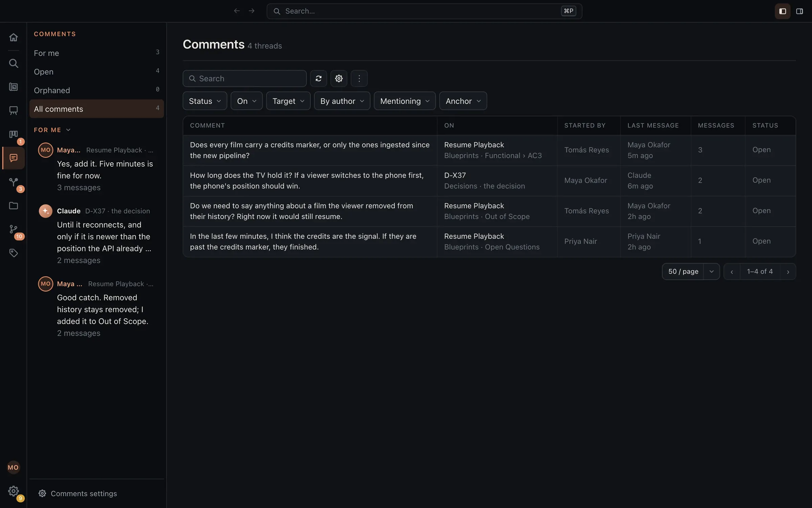Open the kanban board icon with badge 1
Screen dimensions: 812x508
pos(13,134)
